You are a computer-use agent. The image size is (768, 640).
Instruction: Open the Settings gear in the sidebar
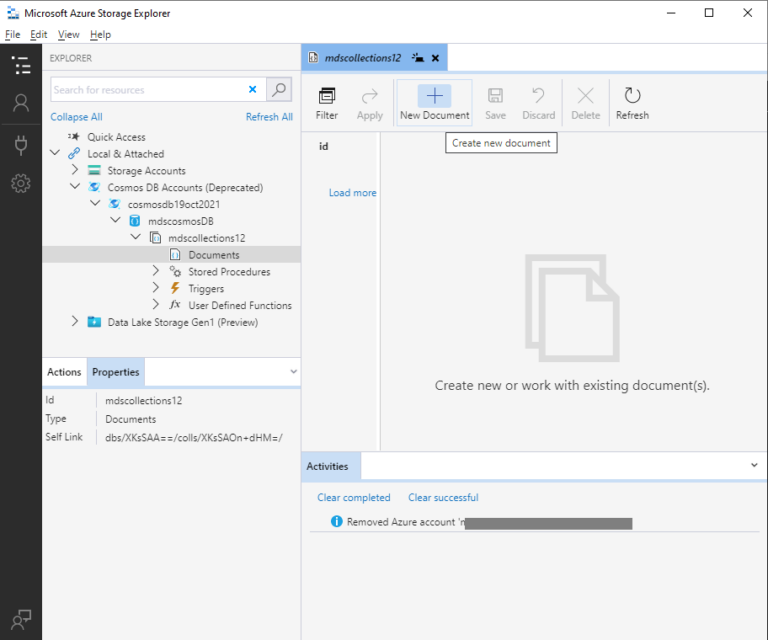21,183
